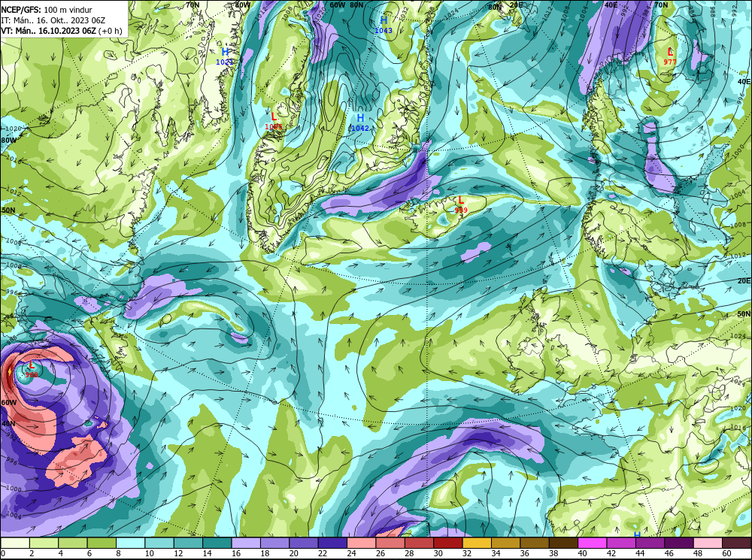Click the legend scale value 10
Screen dimensions: 752x560
coord(149,553)
